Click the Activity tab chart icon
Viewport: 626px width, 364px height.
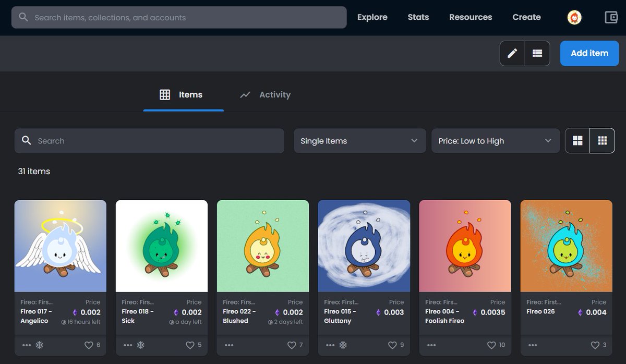coord(245,95)
